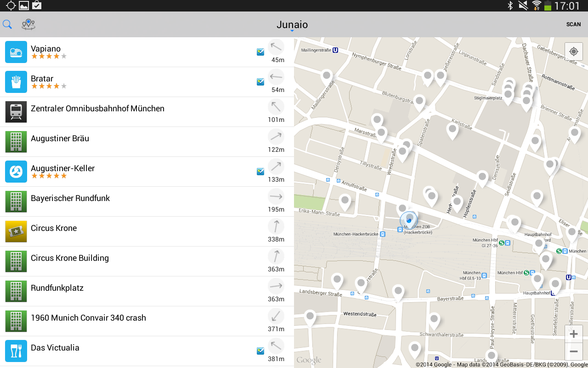
Task: Tap the Wi-Fi status icon
Action: (x=537, y=6)
